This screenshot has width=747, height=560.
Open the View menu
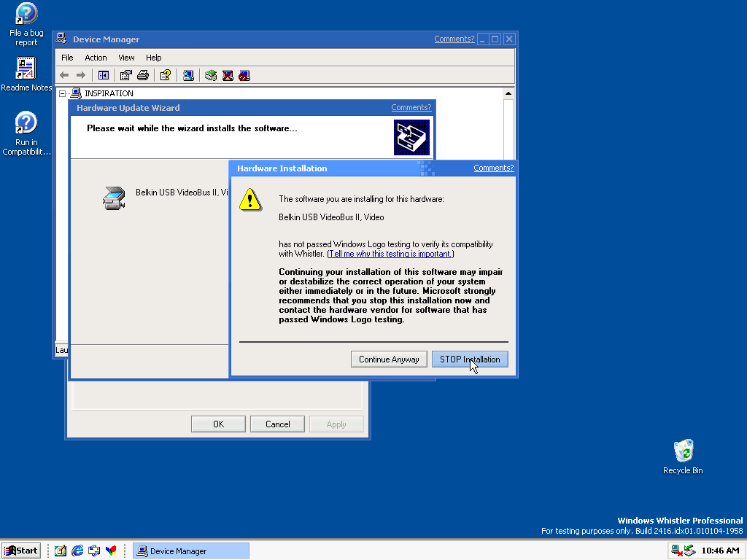(126, 58)
